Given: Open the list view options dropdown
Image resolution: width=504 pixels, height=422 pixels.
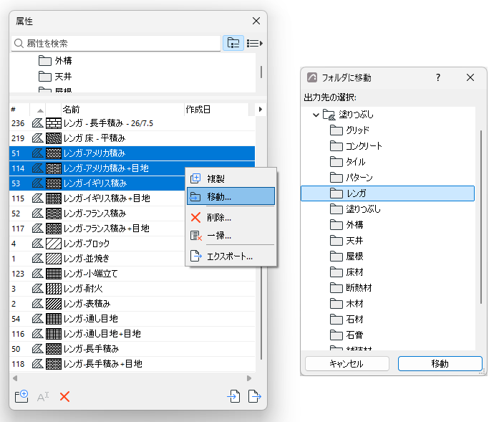Looking at the screenshot, I should [x=255, y=43].
